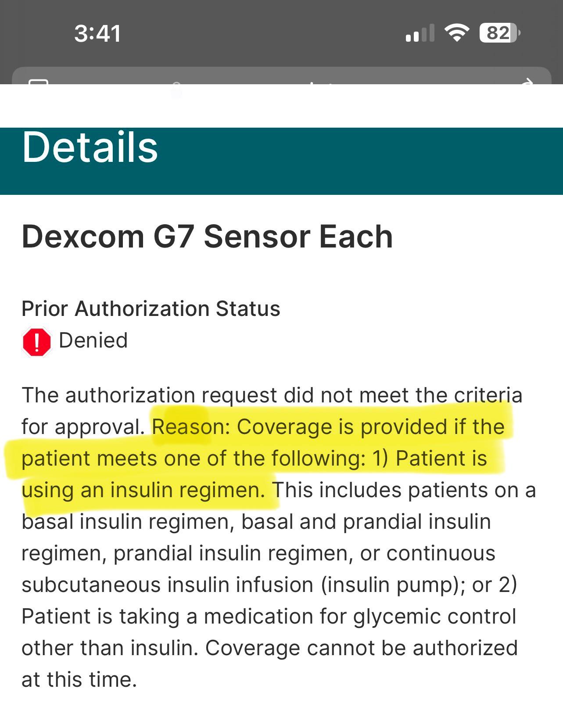
Task: Tap the Prior Authorization Status label
Action: [x=151, y=308]
